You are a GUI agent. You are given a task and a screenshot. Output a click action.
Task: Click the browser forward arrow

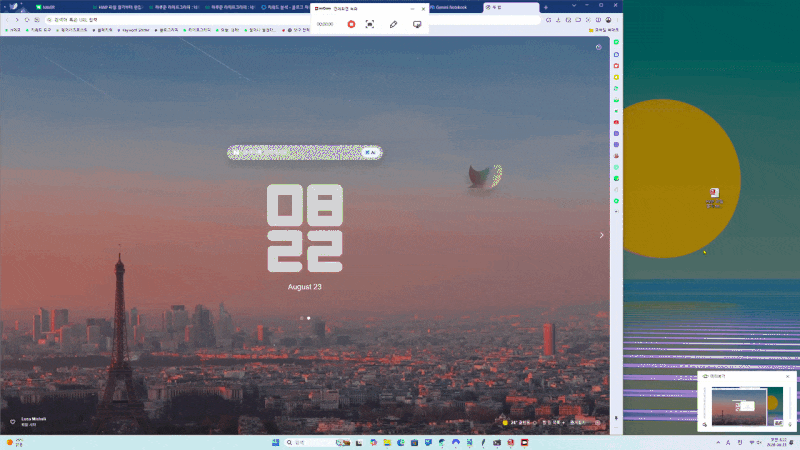click(17, 20)
